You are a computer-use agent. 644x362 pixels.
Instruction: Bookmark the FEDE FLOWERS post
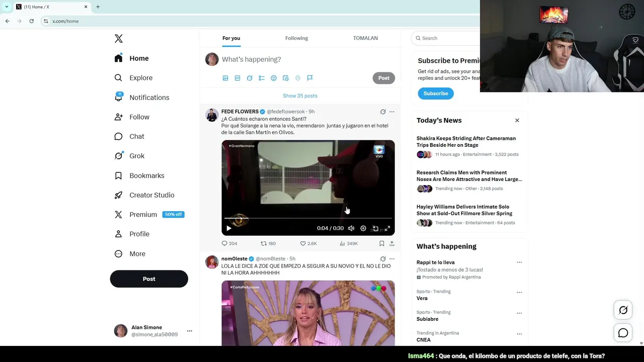point(382,243)
